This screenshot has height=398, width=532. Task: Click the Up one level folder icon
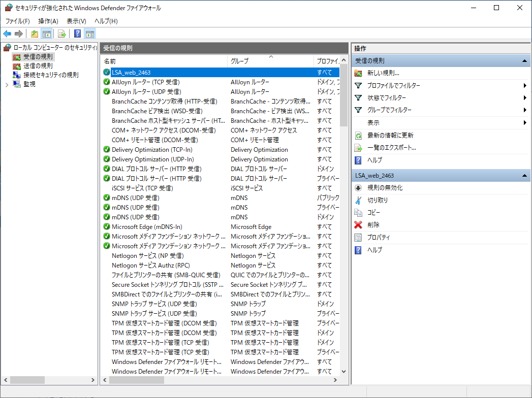(x=34, y=34)
